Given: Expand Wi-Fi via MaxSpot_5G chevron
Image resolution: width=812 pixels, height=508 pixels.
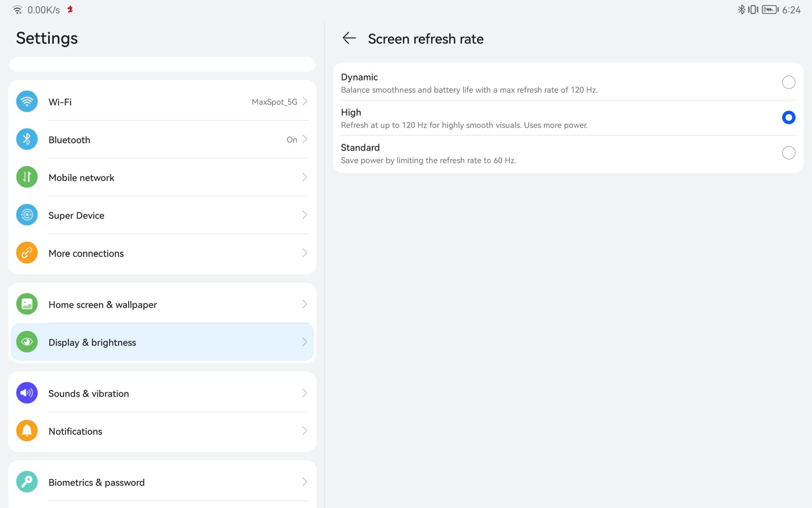Looking at the screenshot, I should [304, 102].
